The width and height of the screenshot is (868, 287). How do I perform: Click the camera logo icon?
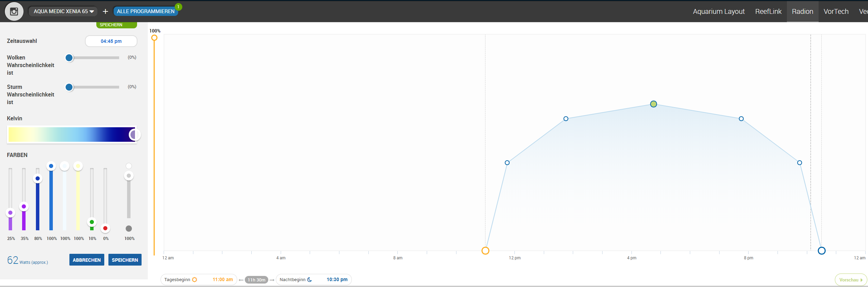(x=14, y=11)
